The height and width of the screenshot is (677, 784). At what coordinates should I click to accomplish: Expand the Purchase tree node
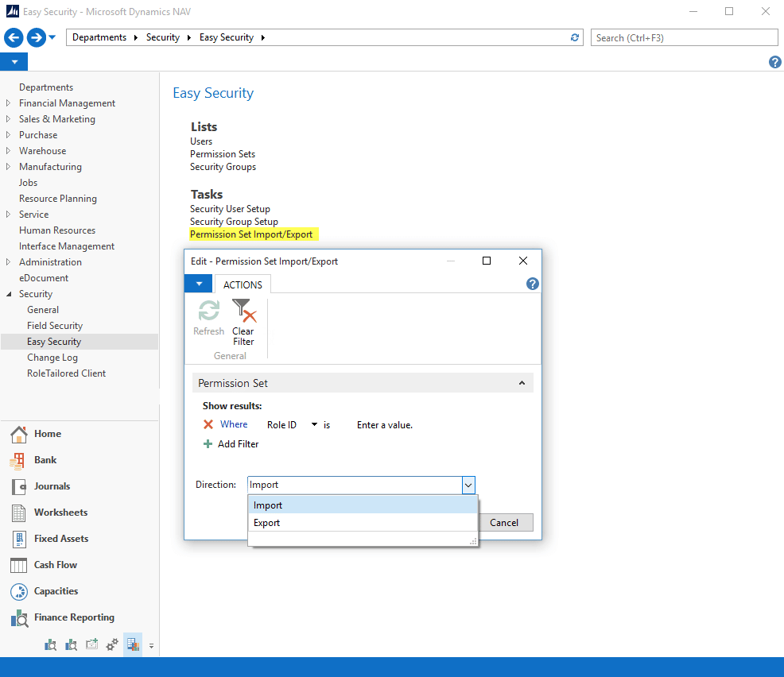pyautogui.click(x=8, y=135)
